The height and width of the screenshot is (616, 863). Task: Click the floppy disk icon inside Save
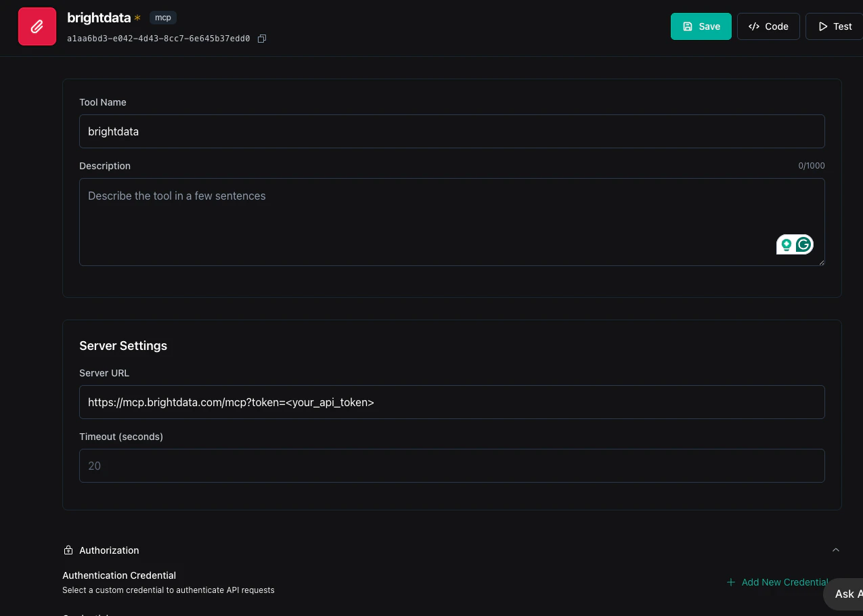coord(687,26)
